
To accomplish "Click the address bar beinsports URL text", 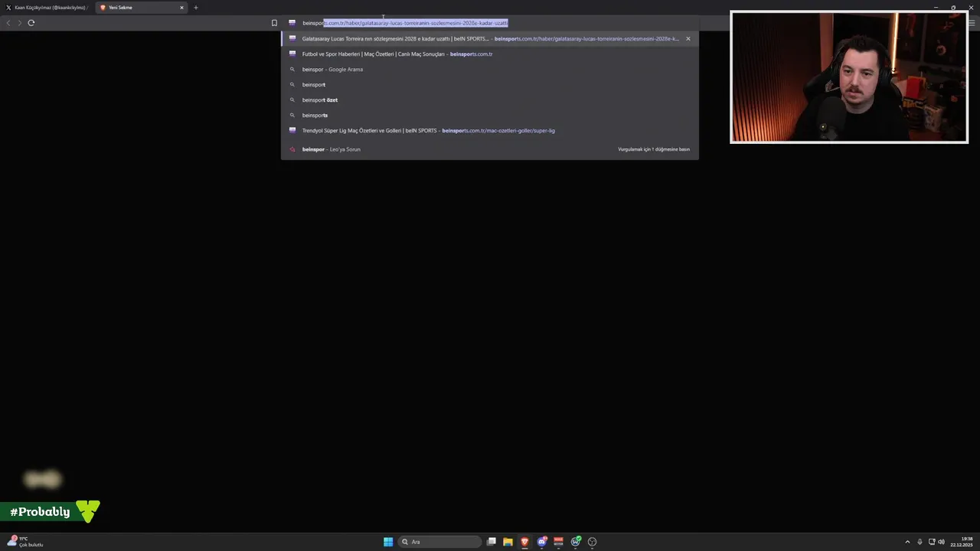I will 405,23.
